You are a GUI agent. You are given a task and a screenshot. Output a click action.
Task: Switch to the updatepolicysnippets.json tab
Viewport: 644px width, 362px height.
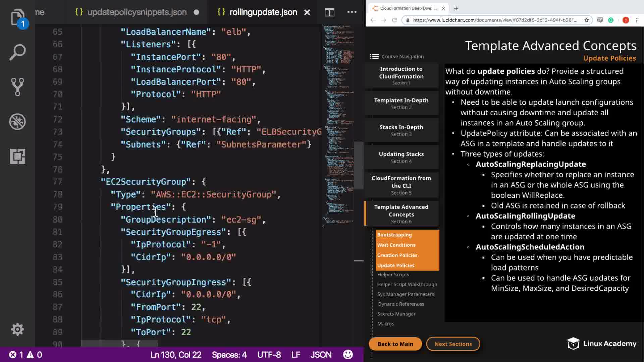click(x=137, y=12)
